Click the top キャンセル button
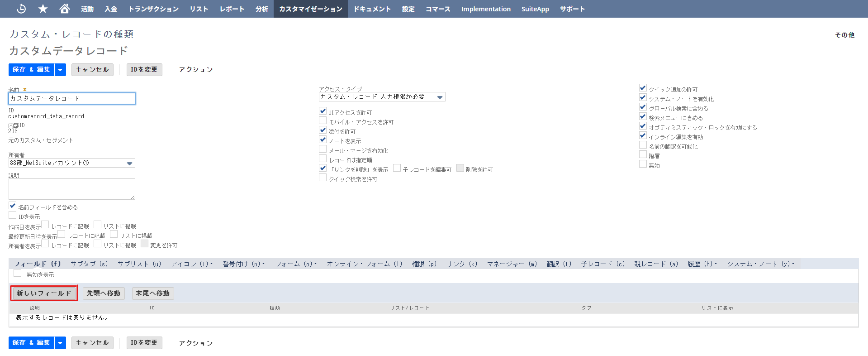Screen dimensions: 868x356 [92, 70]
